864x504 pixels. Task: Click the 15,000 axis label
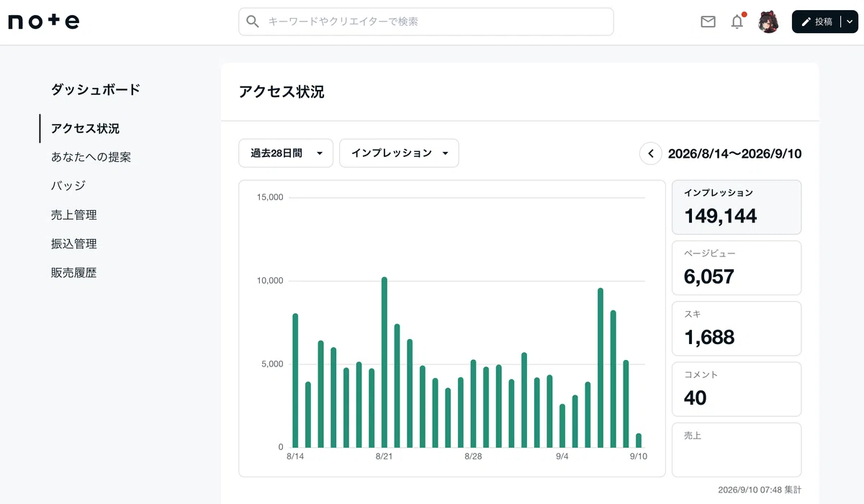(x=270, y=197)
